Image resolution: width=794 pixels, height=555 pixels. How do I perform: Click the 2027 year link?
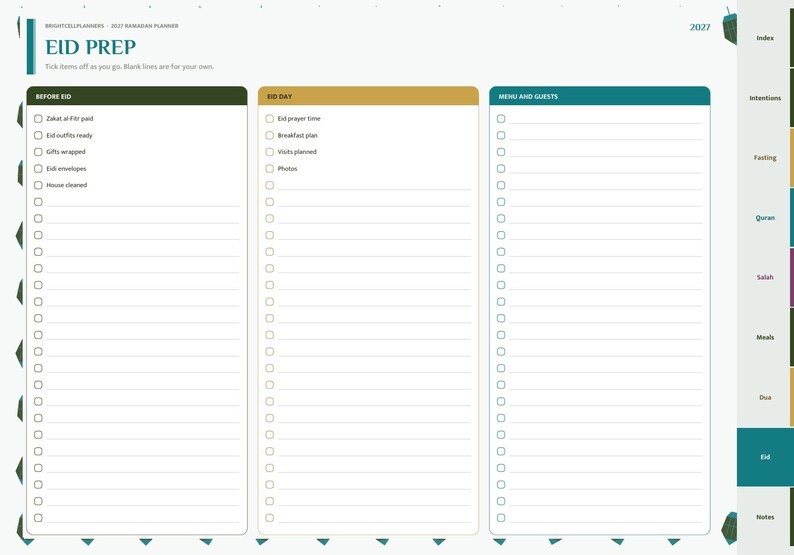(x=700, y=27)
